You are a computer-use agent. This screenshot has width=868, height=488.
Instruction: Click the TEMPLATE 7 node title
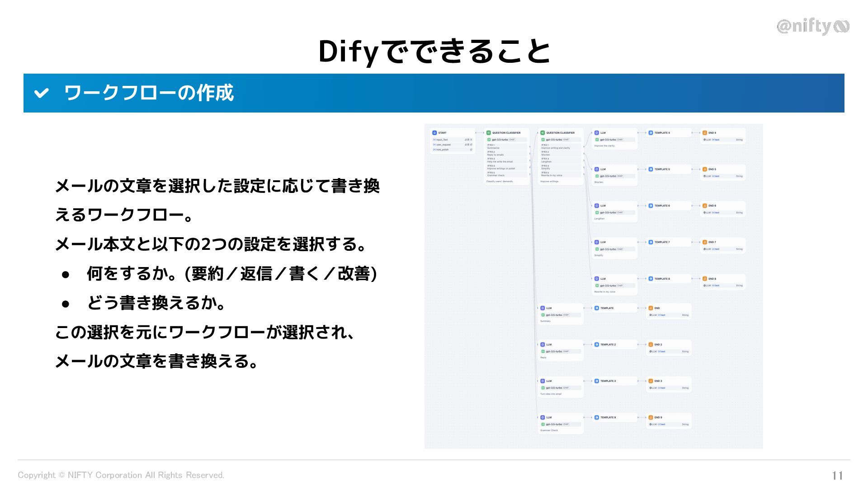(x=662, y=242)
